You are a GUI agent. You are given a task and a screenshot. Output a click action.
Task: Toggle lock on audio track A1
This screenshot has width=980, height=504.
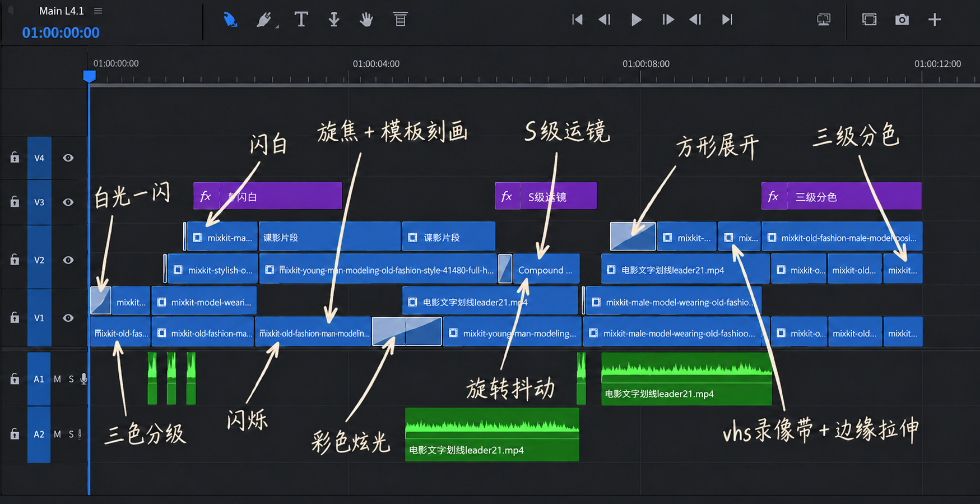coord(15,379)
